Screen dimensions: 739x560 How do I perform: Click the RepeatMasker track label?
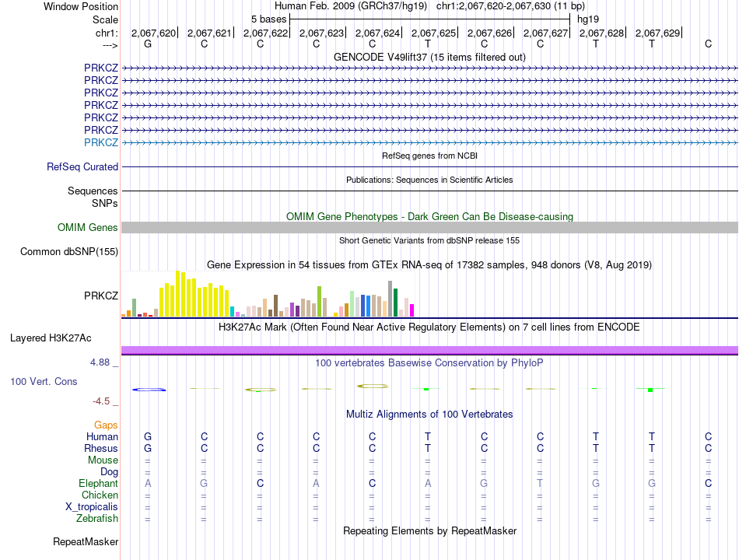point(86,541)
